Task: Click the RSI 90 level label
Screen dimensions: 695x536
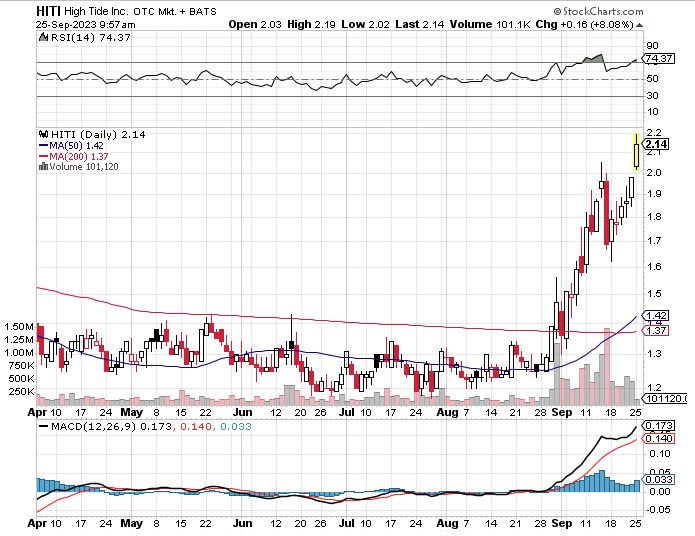Action: 652,45
